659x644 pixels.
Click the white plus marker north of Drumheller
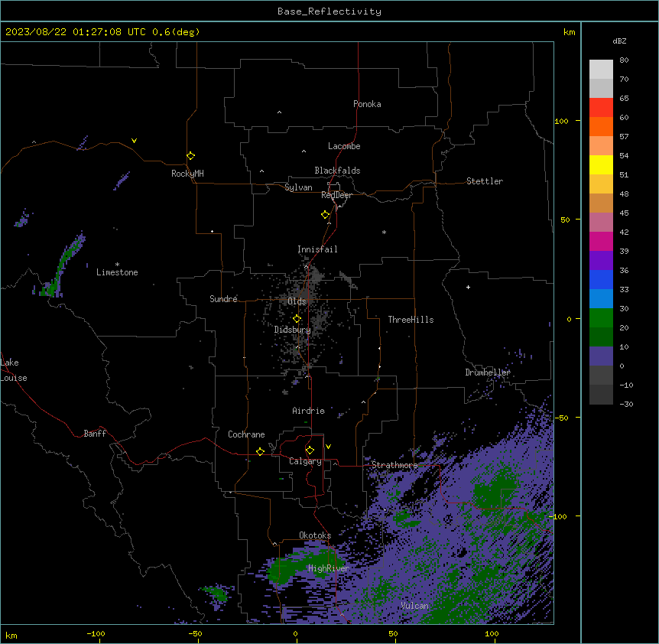(468, 287)
